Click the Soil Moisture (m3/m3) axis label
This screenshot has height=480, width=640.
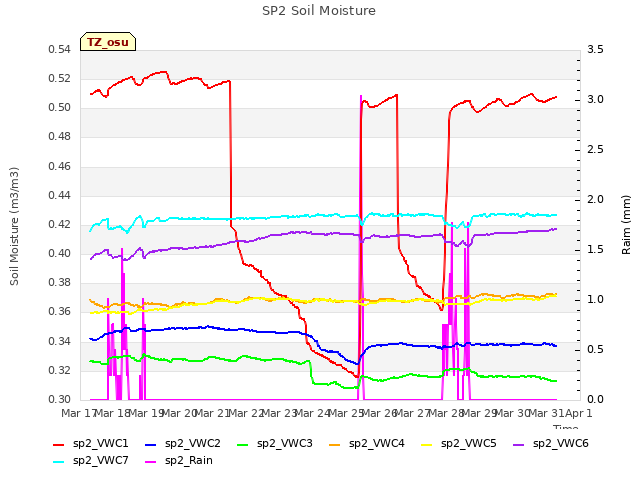click(x=14, y=226)
